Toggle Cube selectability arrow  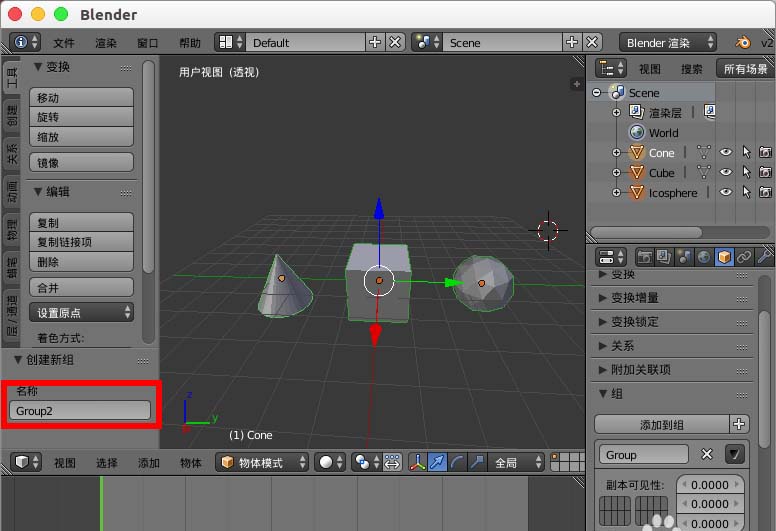[746, 172]
